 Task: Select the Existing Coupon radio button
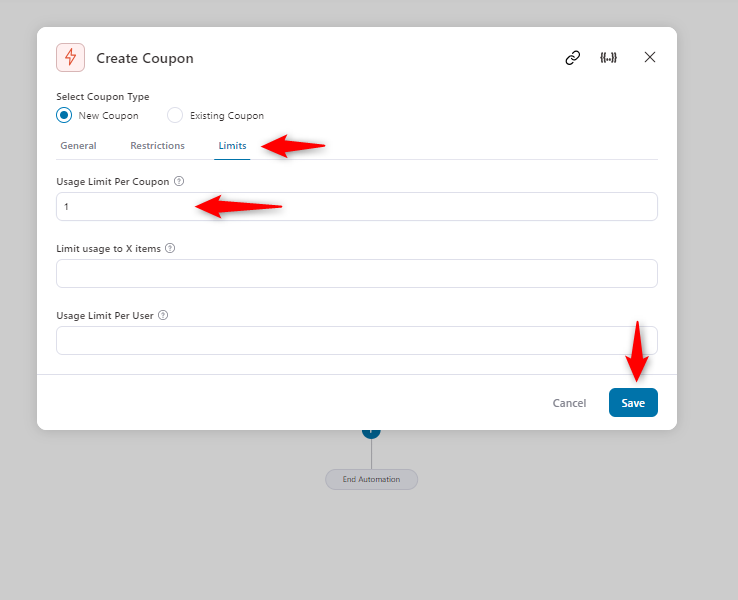[x=175, y=115]
